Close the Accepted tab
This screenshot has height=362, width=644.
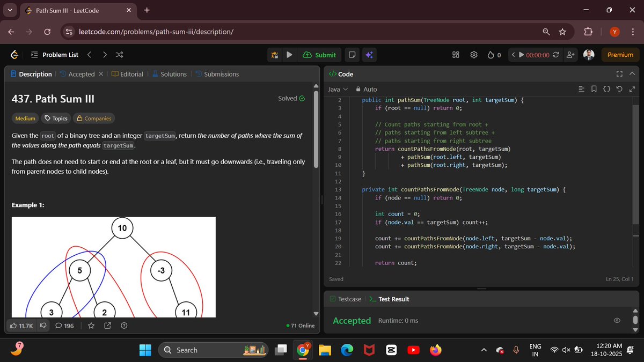101,74
